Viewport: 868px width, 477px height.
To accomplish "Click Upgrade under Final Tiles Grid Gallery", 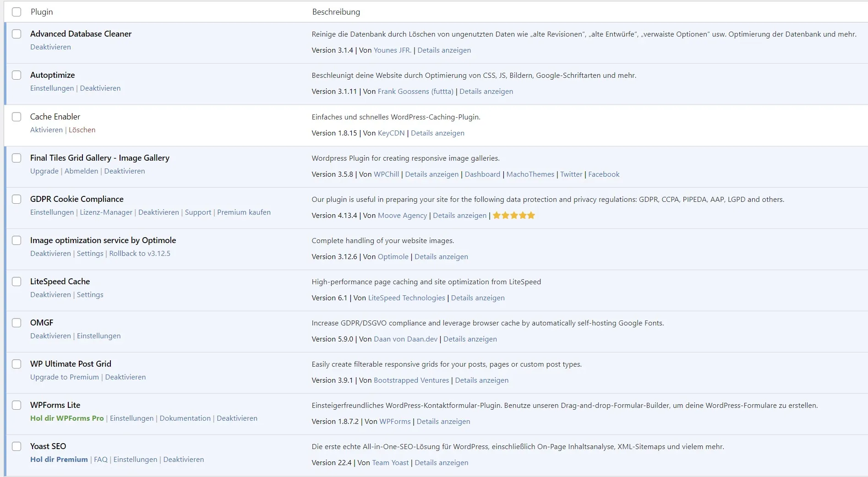I will [x=44, y=171].
